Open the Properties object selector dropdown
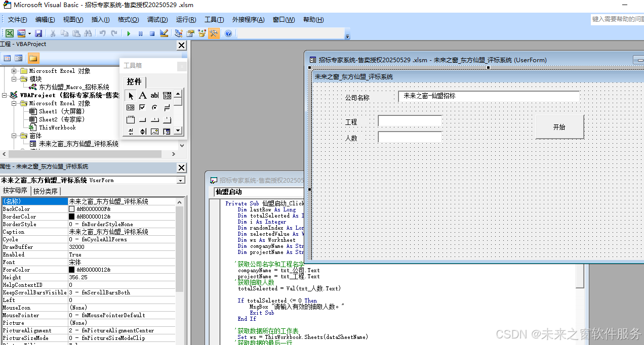Viewport: 644px width, 345px height. coord(181,180)
